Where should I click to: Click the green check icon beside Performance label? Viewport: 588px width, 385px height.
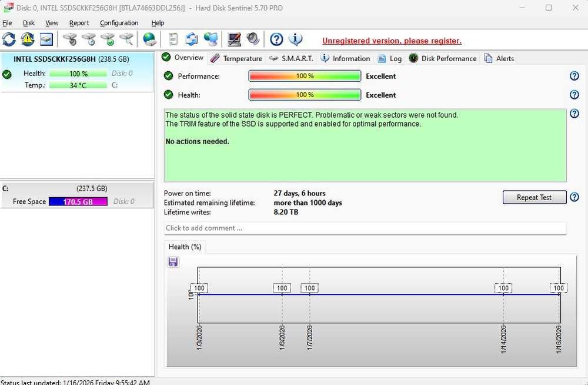pos(169,76)
